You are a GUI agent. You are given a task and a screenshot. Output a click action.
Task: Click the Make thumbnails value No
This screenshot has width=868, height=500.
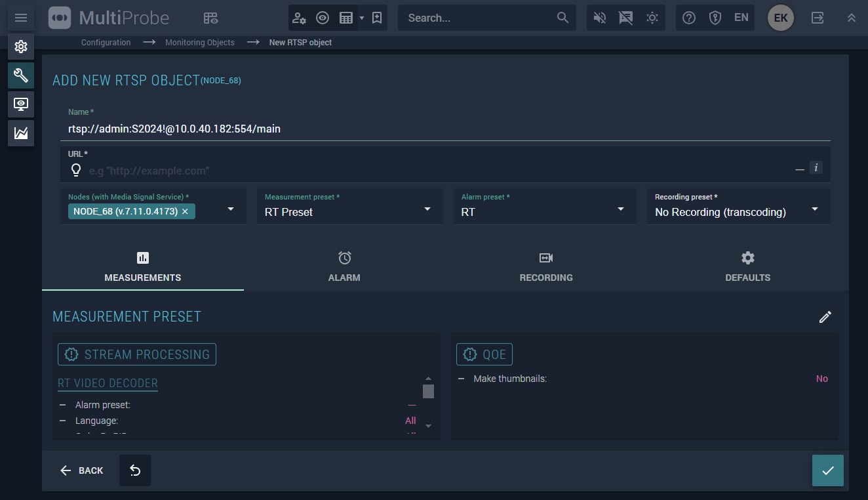click(822, 379)
